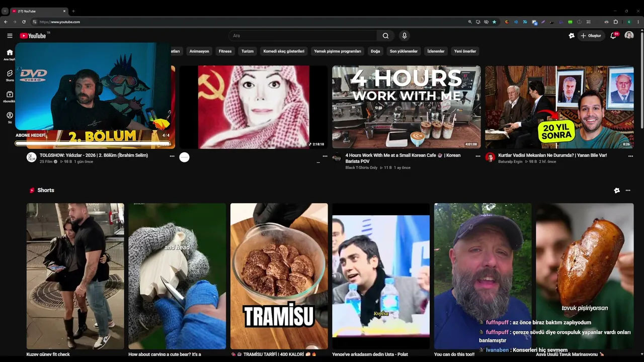644x362 pixels.
Task: Open the Baturalp Ergin channel name
Action: (511, 162)
